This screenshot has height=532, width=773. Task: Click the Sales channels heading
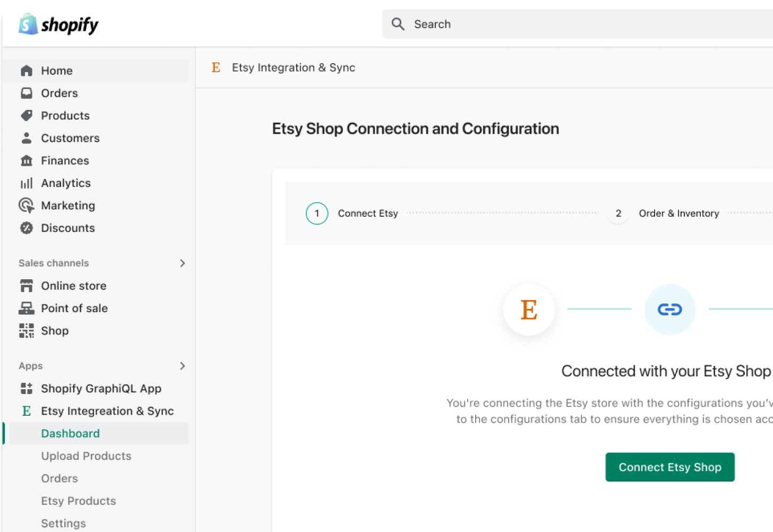click(x=54, y=263)
